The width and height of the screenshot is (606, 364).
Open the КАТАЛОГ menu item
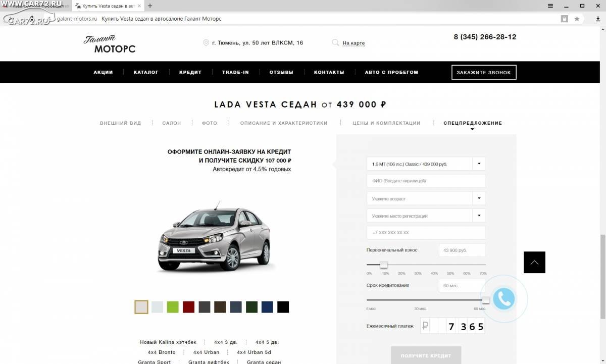click(x=146, y=72)
